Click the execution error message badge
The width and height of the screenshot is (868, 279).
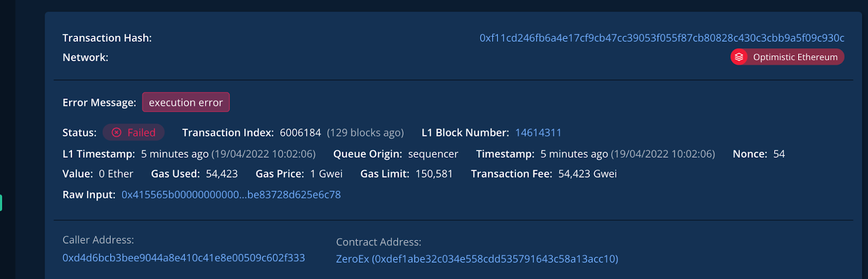(x=186, y=102)
